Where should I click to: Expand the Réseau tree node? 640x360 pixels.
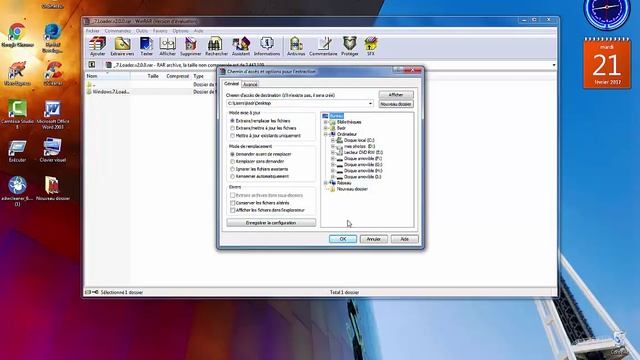326,183
